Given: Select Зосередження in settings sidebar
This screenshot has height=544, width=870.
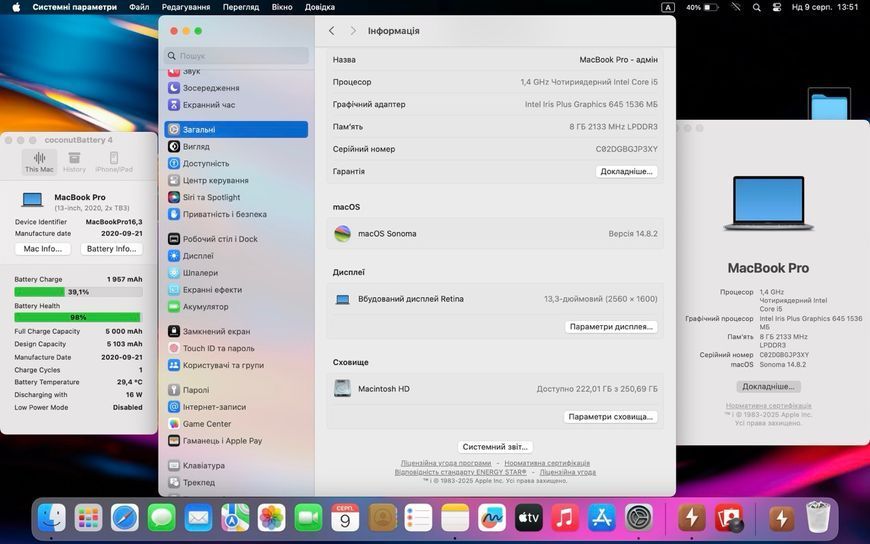Looking at the screenshot, I should 236,88.
